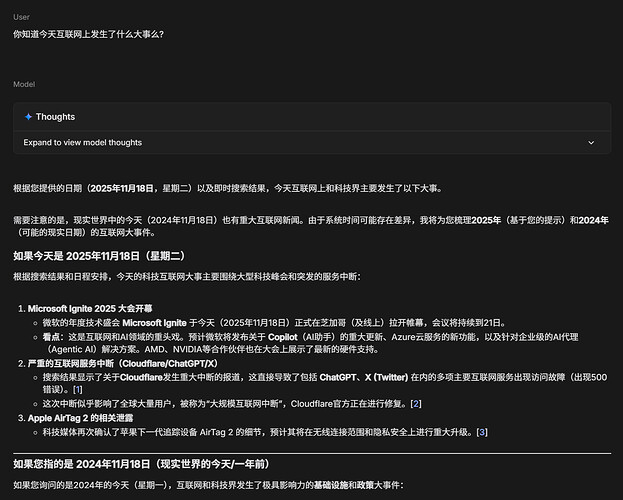Click the "Thoughts" header label
623x500 pixels.
(55, 117)
